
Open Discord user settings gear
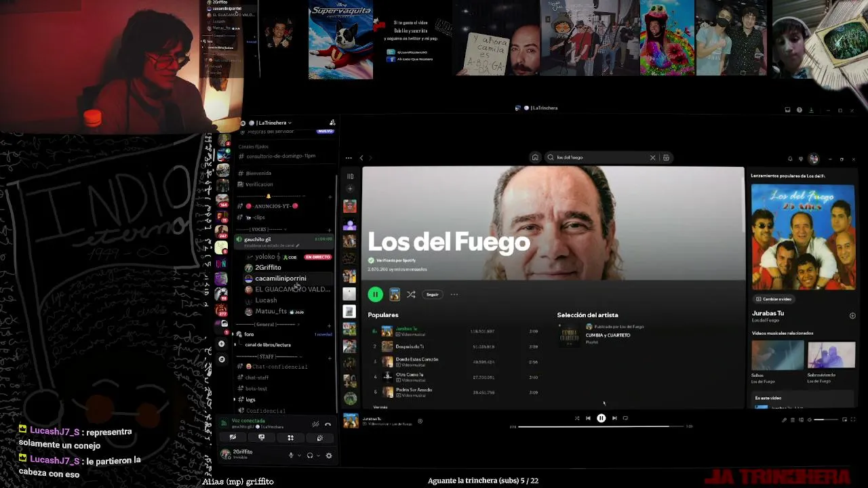[329, 455]
